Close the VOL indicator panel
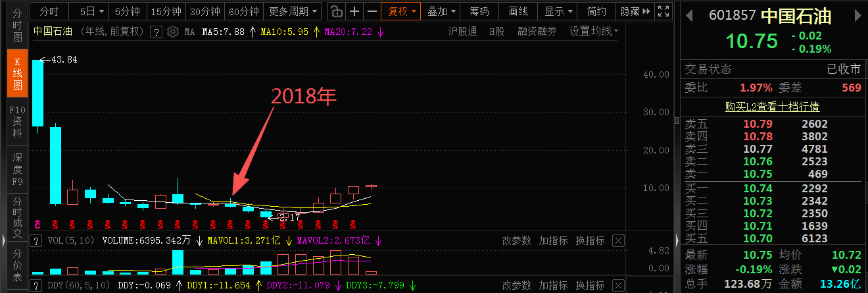Screen dimensions: 868x293 [619, 241]
